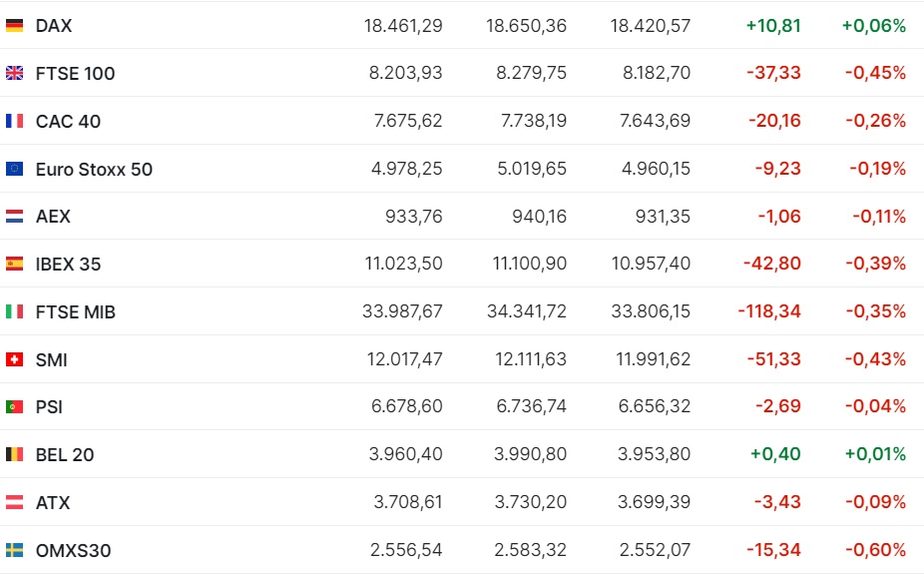The image size is (924, 574).
Task: Click the Belgian flag icon beside BEL 20
Action: click(x=14, y=454)
